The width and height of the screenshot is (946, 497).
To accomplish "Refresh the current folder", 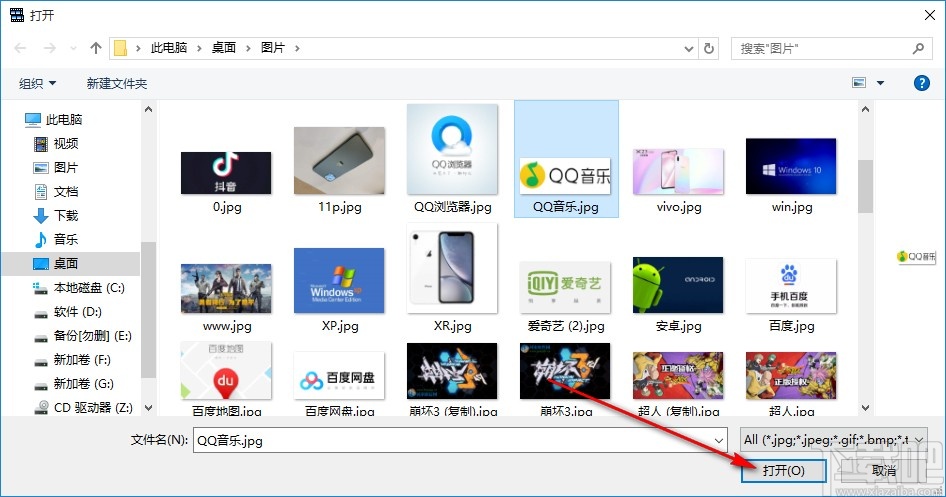I will coord(709,48).
